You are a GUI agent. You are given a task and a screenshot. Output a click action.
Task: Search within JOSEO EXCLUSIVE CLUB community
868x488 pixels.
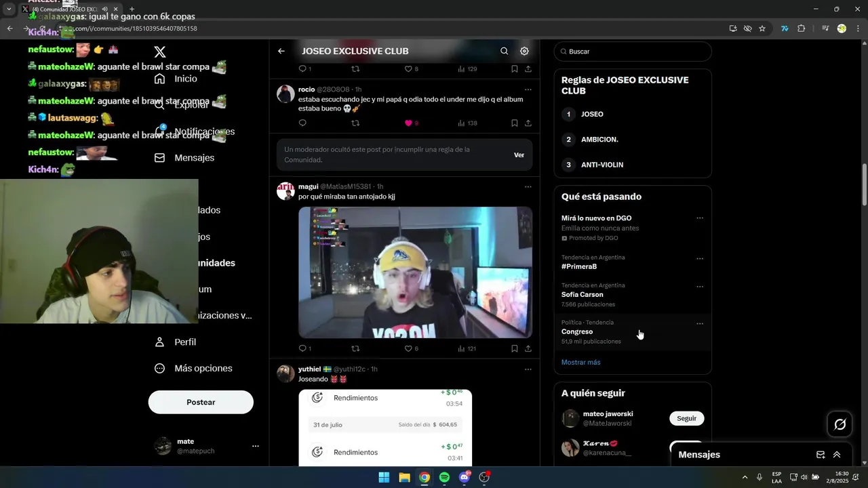click(x=504, y=51)
